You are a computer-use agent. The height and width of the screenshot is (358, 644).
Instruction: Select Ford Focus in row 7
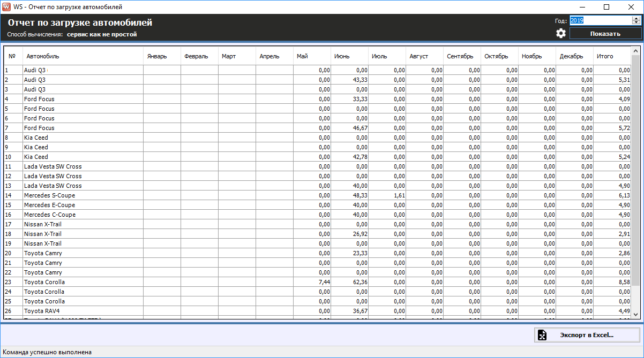pyautogui.click(x=83, y=128)
